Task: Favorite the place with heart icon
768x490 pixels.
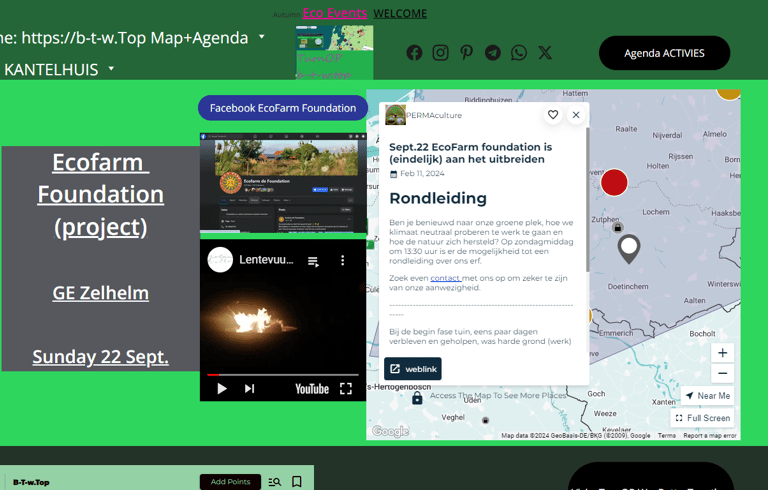Action: [553, 115]
